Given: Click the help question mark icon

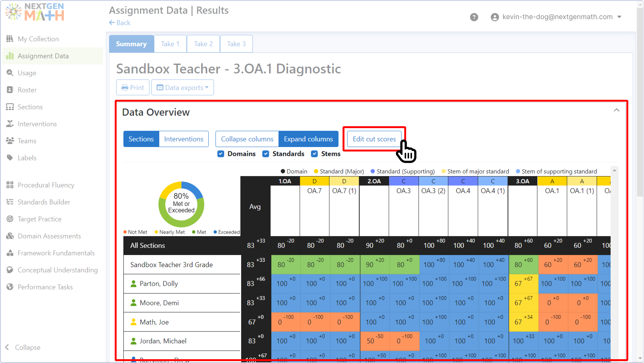Looking at the screenshot, I should tap(474, 17).
